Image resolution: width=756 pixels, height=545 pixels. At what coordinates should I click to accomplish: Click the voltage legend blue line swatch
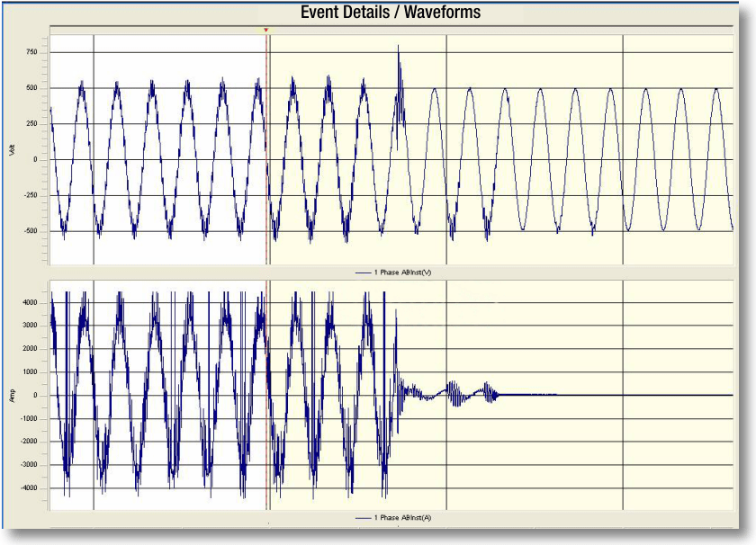point(363,271)
